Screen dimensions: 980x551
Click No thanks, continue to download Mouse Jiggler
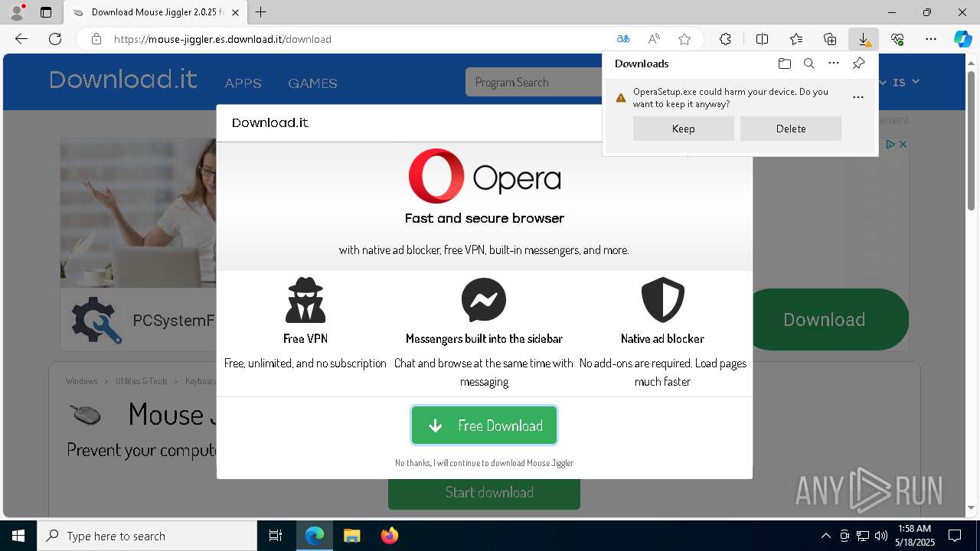(x=484, y=463)
